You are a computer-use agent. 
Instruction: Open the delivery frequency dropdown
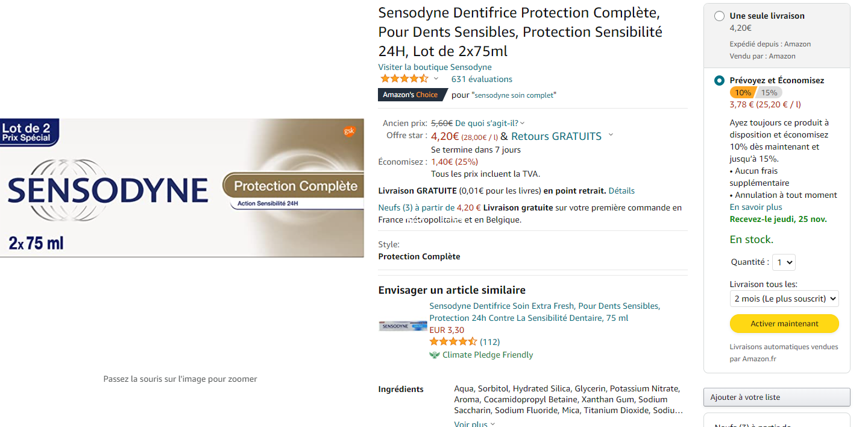784,299
